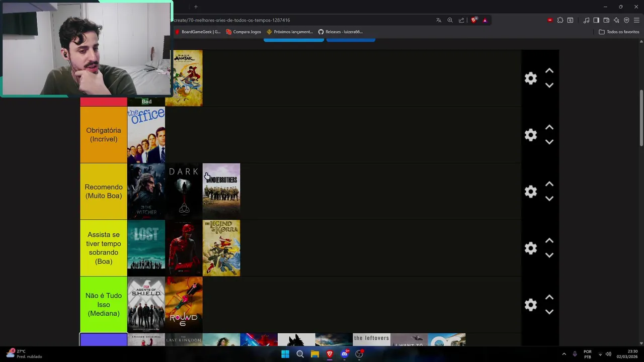This screenshot has width=644, height=362.
Task: Open the Leo AI sparkle icon
Action: click(616, 20)
